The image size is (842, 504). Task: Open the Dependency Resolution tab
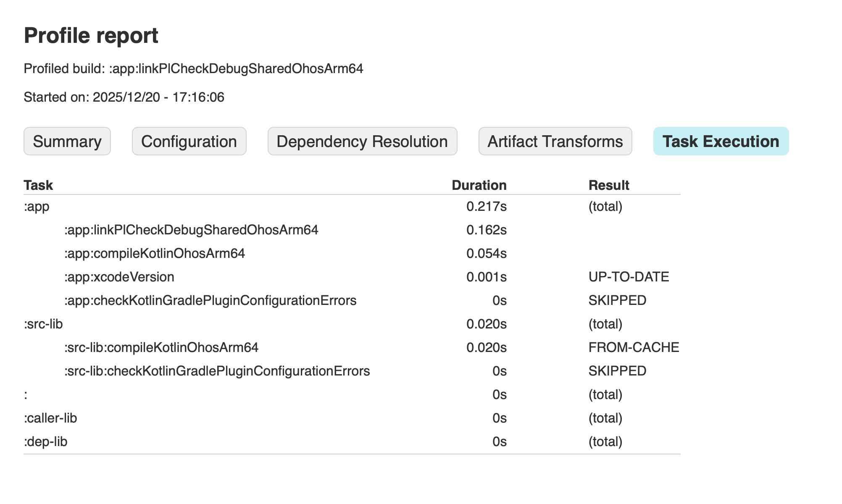click(x=362, y=142)
